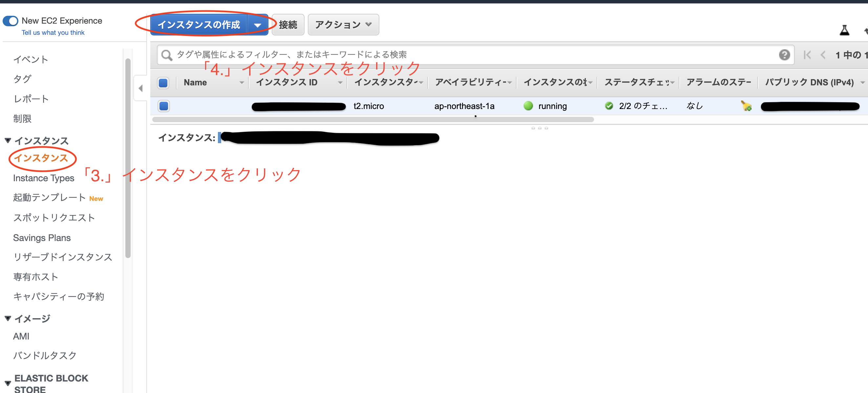The width and height of the screenshot is (868, 393).
Task: Deselect the running instance row checkbox
Action: click(164, 106)
